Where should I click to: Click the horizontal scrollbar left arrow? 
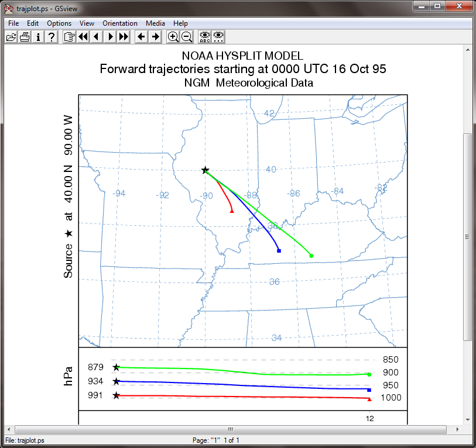coord(9,429)
